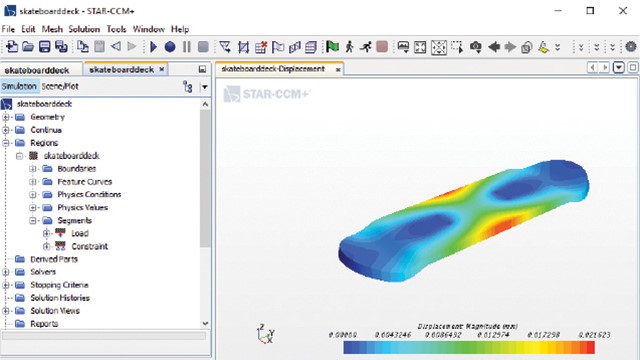The image size is (640, 360).
Task: Click the Step walking figure icon
Action: pos(349,47)
